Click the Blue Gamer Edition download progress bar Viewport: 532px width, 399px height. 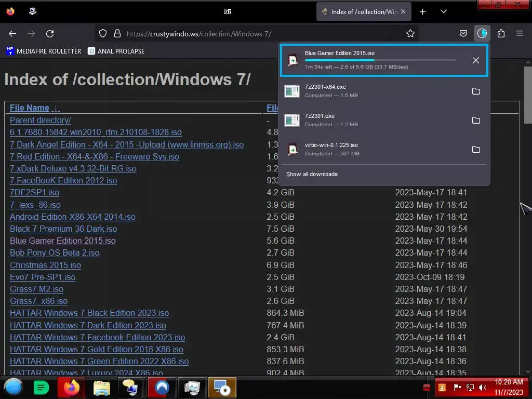click(x=380, y=60)
